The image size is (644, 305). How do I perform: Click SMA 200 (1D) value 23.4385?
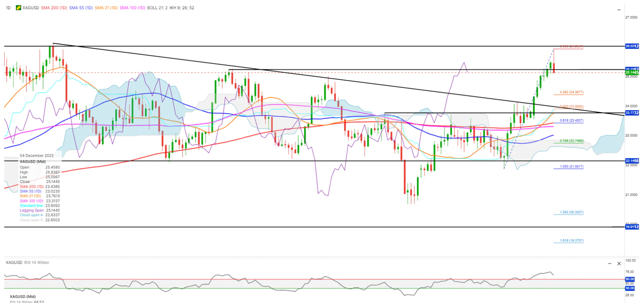coord(53,187)
